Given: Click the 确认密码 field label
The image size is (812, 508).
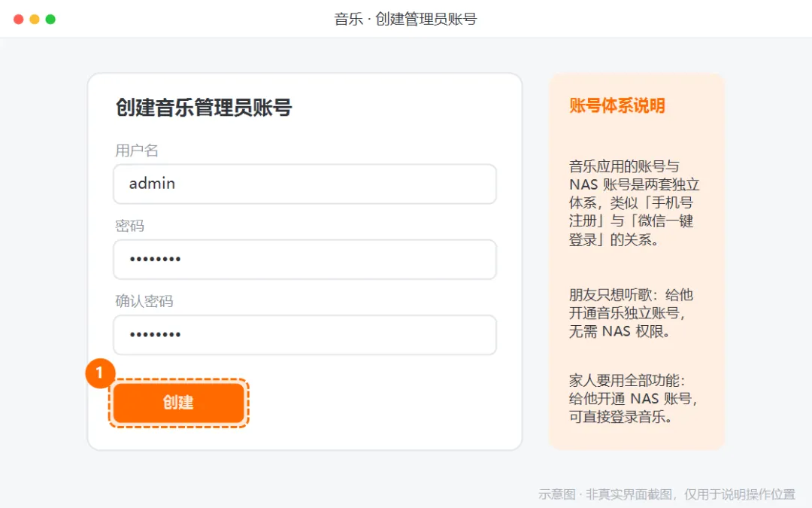Looking at the screenshot, I should (x=144, y=300).
